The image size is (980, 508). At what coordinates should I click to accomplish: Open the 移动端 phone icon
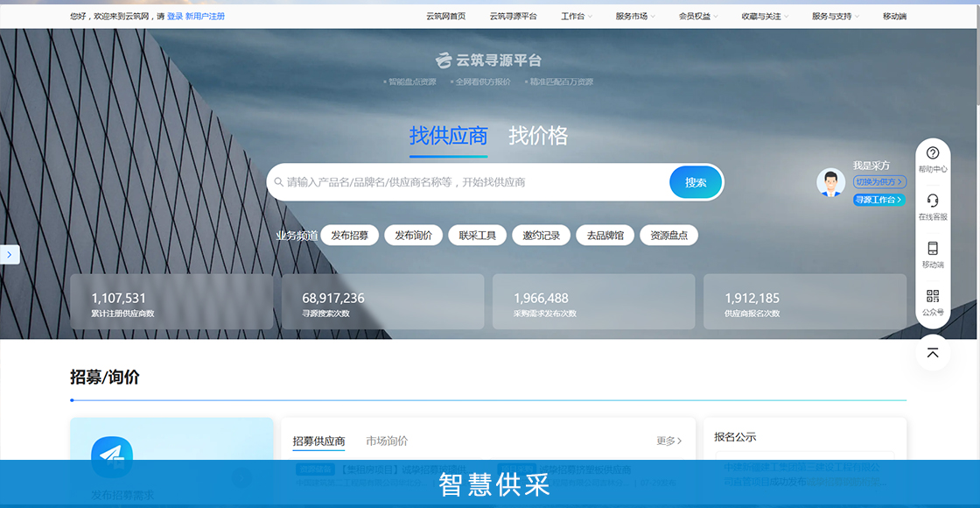[933, 249]
